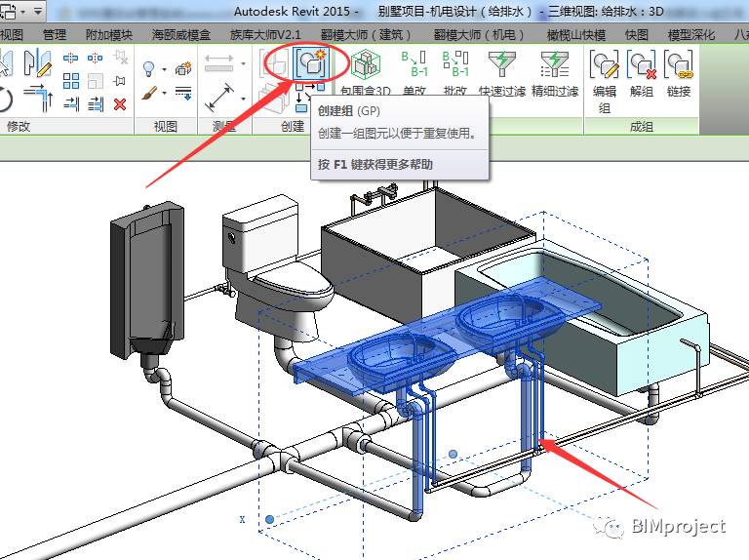
Task: Click the Pin tool icon
Action: point(120,81)
